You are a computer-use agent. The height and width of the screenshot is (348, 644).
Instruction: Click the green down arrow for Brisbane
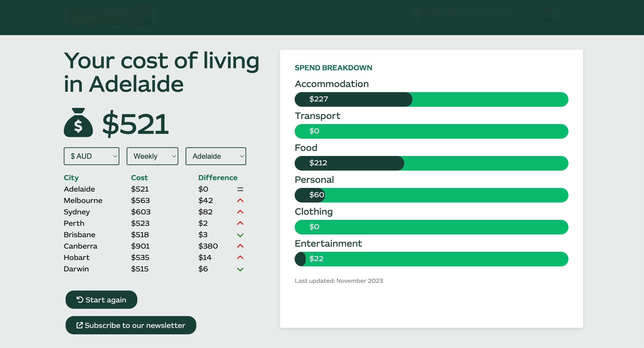[240, 235]
